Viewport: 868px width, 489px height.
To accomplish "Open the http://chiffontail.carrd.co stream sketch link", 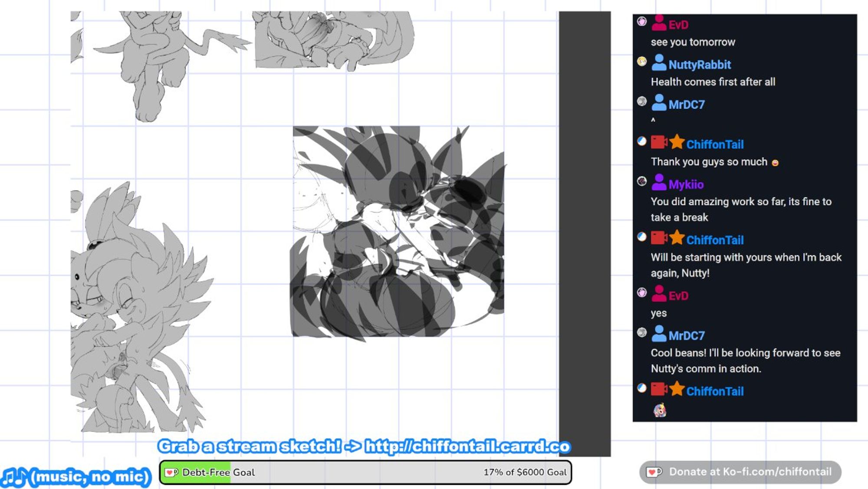I will click(x=467, y=446).
